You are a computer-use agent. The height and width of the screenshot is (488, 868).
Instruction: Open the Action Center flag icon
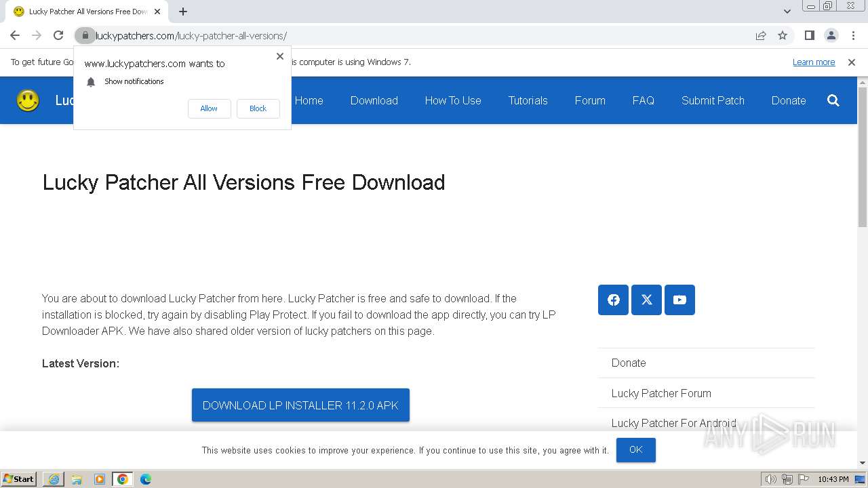pos(804,479)
